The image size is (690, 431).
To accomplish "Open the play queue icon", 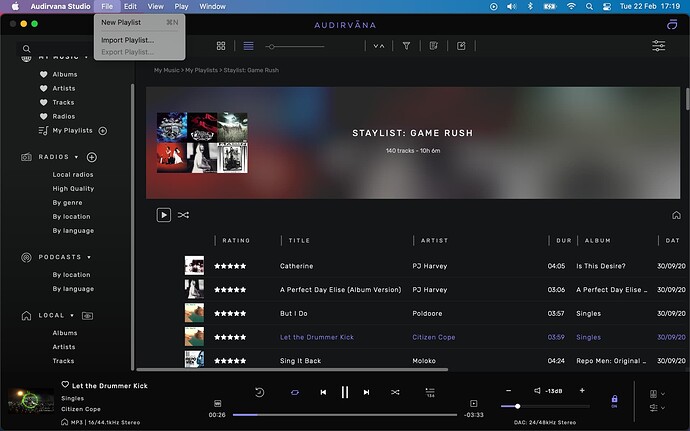I will 430,392.
